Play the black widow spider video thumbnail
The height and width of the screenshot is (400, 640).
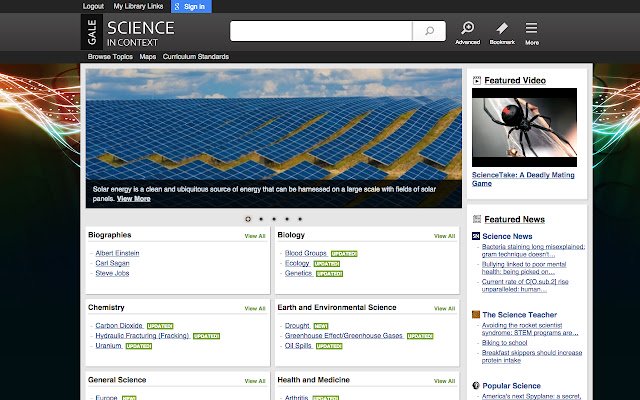pyautogui.click(x=524, y=127)
